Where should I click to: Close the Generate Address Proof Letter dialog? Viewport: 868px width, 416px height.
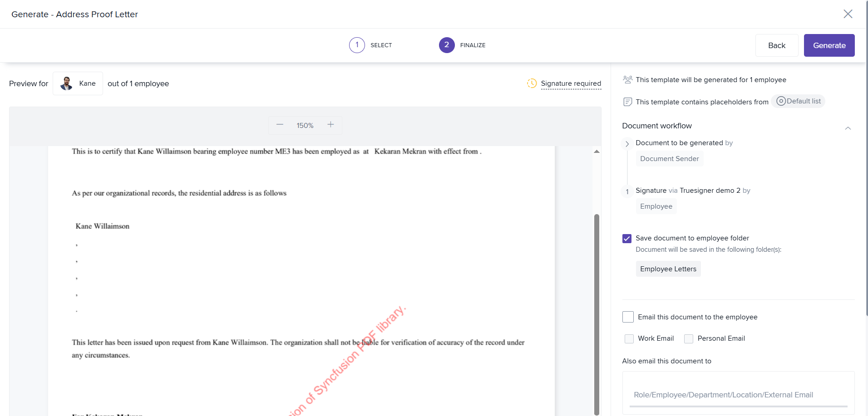848,14
